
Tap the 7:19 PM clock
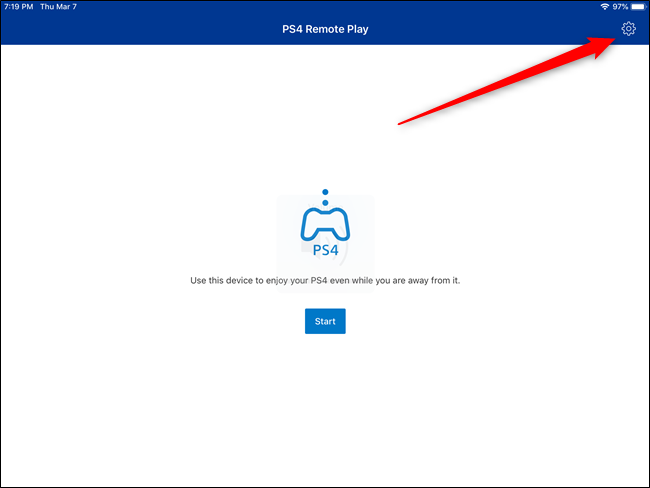coord(18,7)
